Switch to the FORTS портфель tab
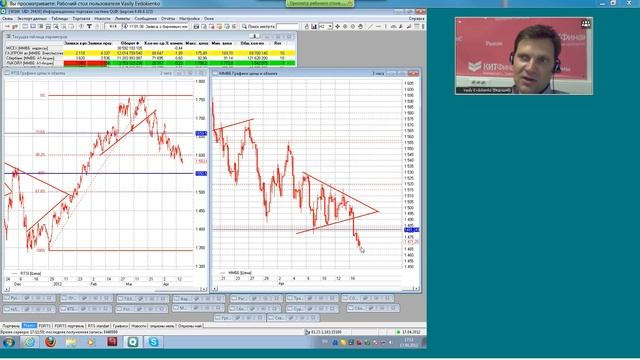 (x=69, y=326)
